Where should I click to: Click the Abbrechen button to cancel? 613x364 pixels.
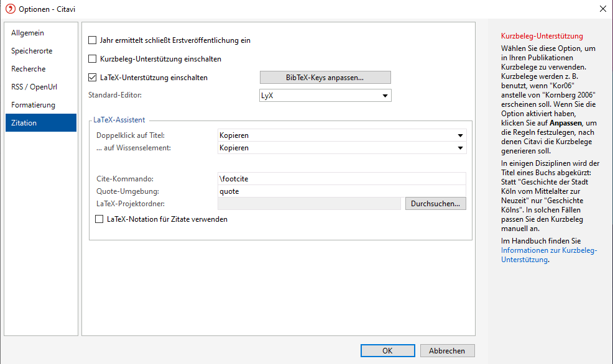coord(448,351)
